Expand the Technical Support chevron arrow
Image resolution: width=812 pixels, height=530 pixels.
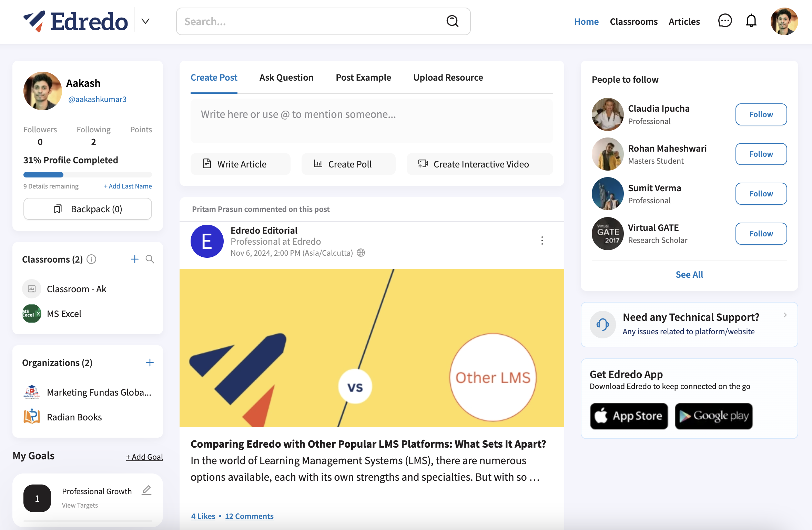(785, 315)
